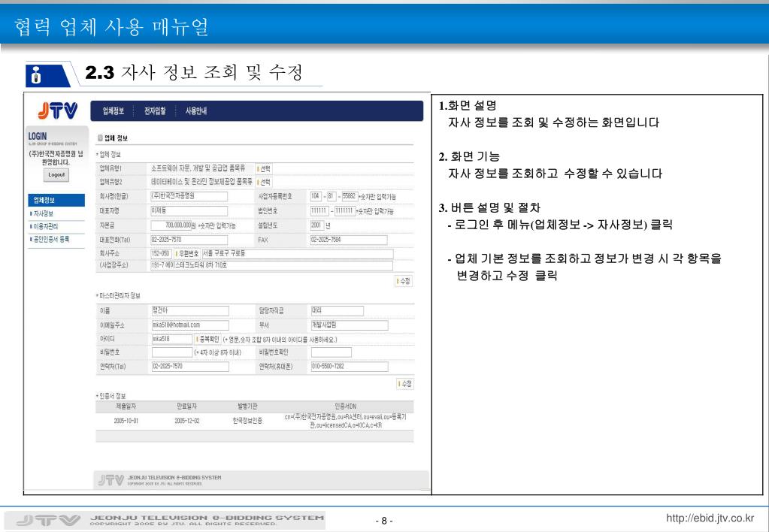Click the 이름 field in 마스터관리자 정보
Viewport: 769px width, 532px height.
tap(190, 311)
